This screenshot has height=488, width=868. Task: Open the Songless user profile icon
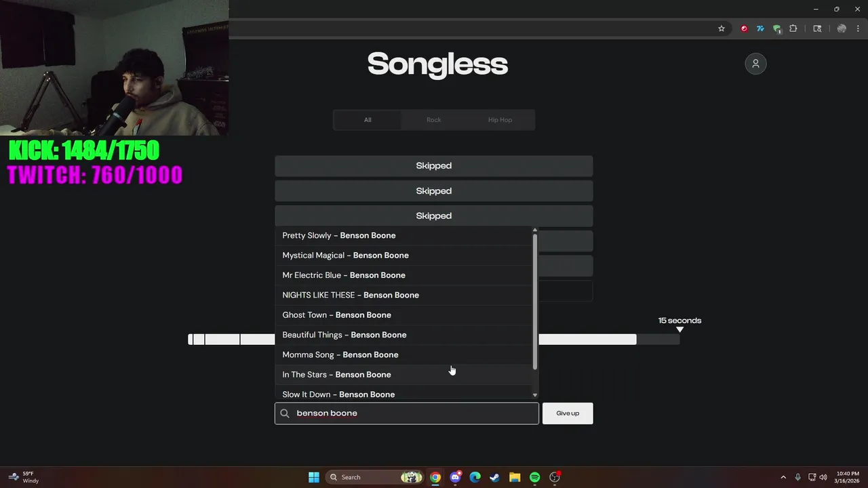click(x=755, y=64)
